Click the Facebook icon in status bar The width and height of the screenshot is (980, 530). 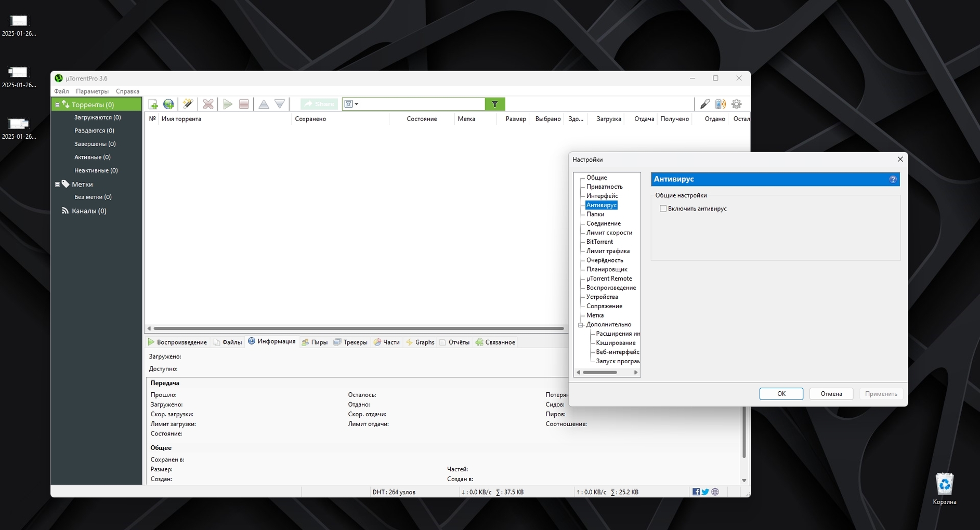696,492
